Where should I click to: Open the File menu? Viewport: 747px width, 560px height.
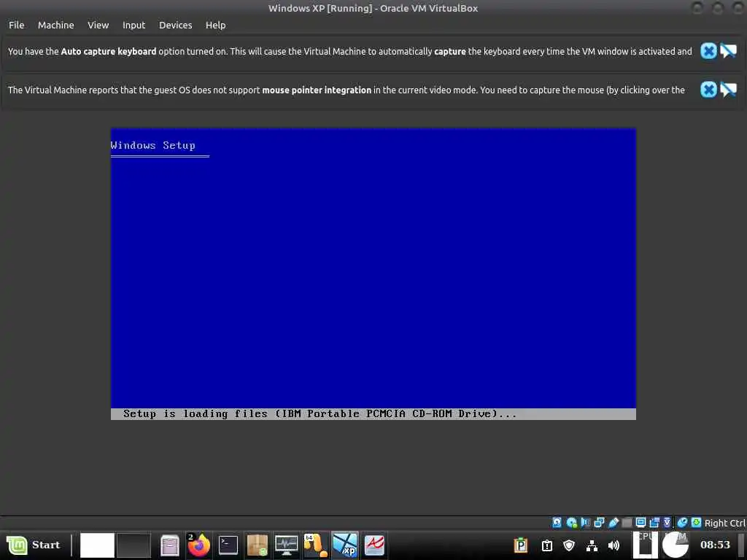pos(16,26)
